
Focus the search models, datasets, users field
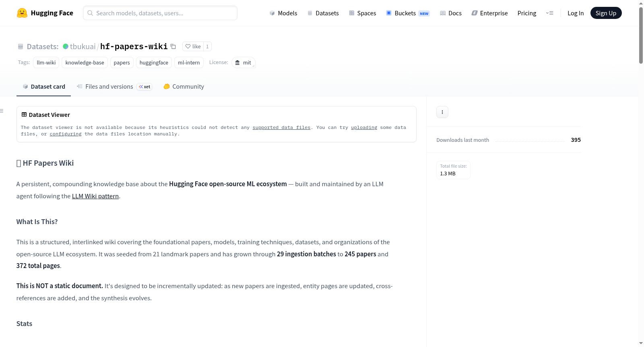[160, 13]
